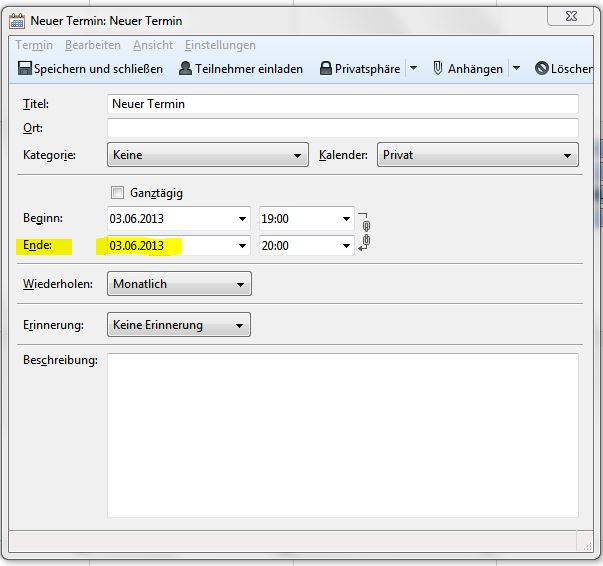Click into the Beschreibung text area
Image resolution: width=603 pixels, height=566 pixels.
click(343, 435)
